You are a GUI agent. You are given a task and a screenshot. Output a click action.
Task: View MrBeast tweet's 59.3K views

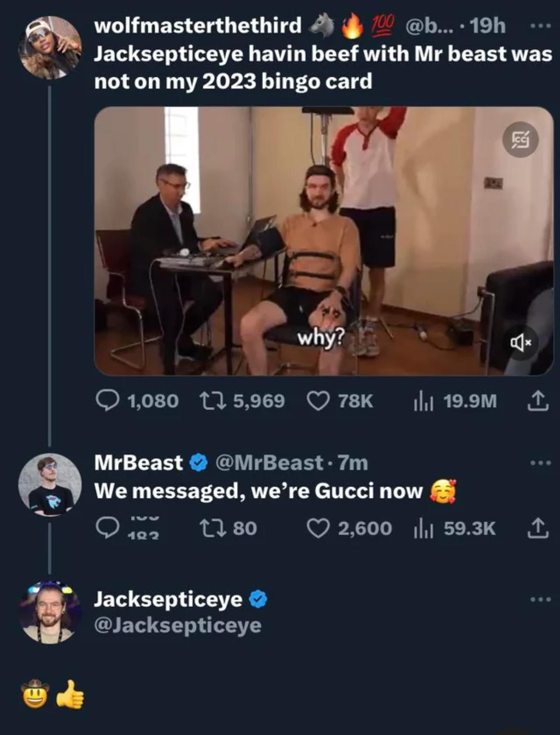coord(422,528)
